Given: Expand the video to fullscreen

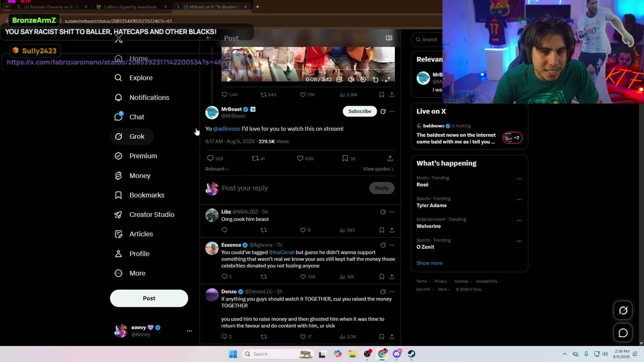Looking at the screenshot, I should 387,79.
